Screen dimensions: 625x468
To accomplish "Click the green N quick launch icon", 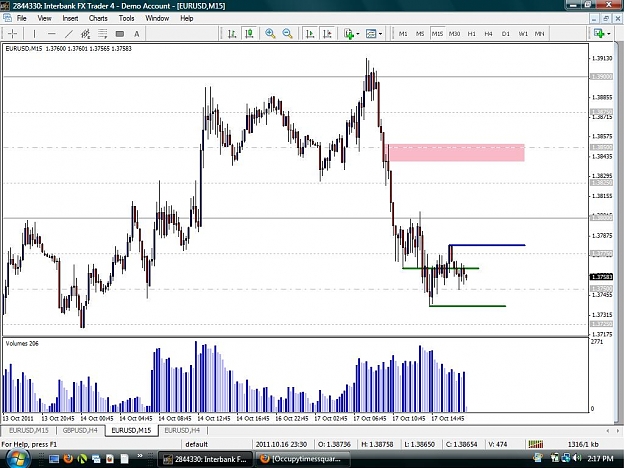I will tap(82, 459).
